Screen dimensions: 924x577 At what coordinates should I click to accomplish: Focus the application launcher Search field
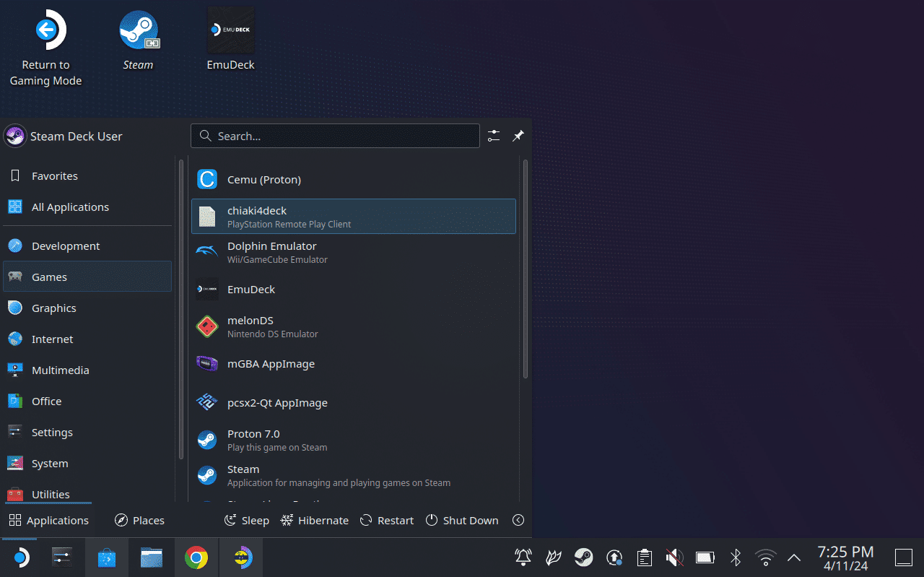[335, 136]
